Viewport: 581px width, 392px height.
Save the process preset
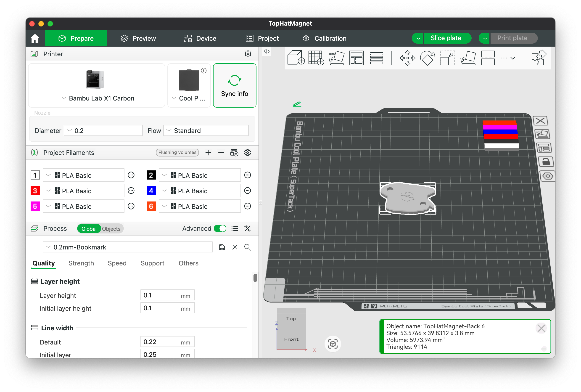[x=222, y=247]
